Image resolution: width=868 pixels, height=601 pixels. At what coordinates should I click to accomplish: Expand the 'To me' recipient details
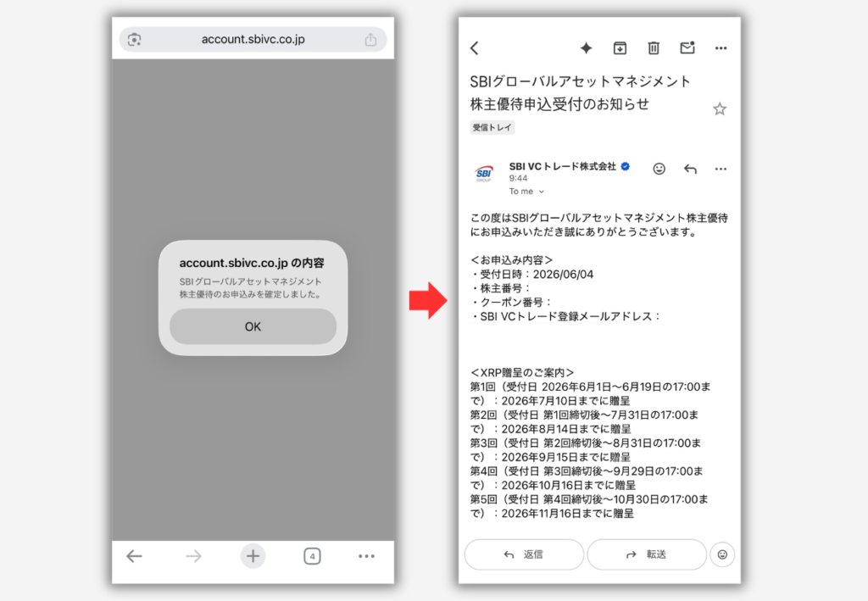point(526,192)
